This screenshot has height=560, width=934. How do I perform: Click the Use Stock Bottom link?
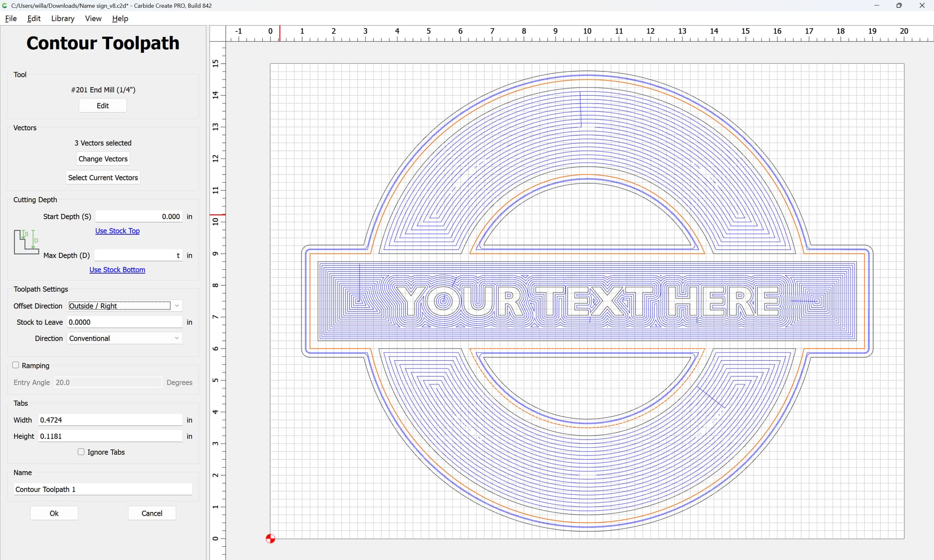(x=117, y=270)
